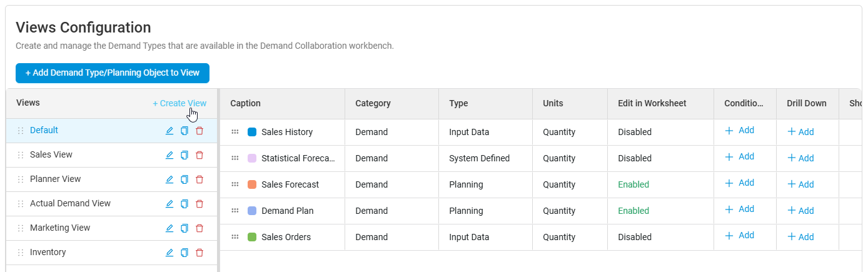
Task: Delete the Default view
Action: tap(199, 131)
